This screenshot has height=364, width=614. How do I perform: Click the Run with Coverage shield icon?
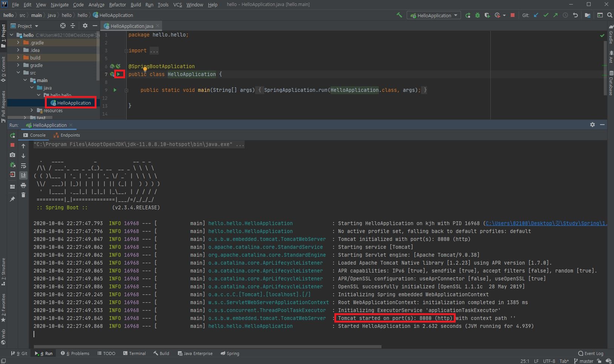pyautogui.click(x=487, y=15)
